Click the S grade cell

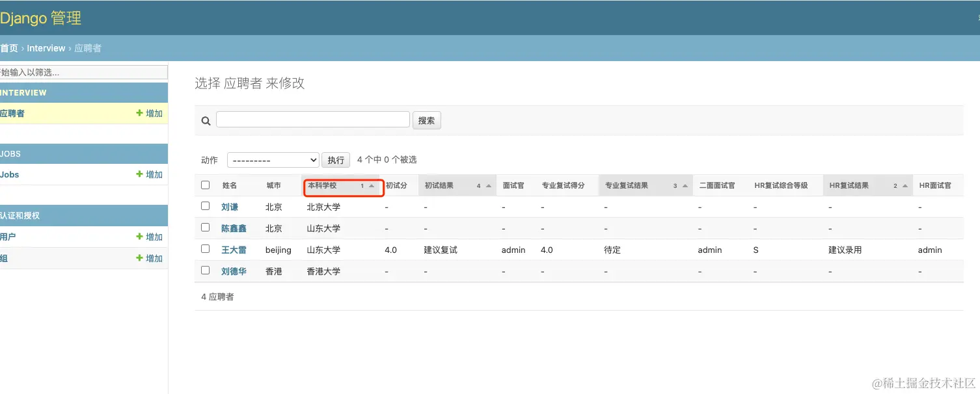(756, 250)
